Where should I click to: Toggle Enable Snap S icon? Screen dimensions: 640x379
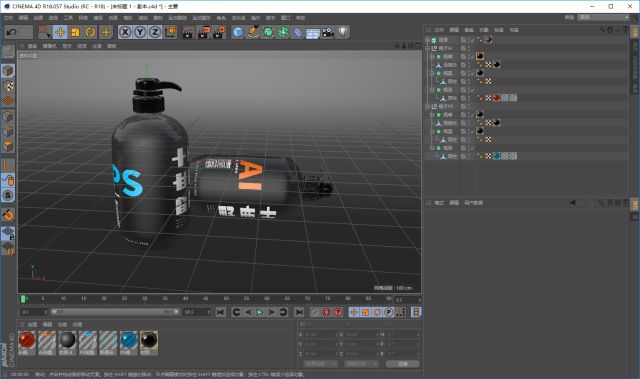point(8,195)
